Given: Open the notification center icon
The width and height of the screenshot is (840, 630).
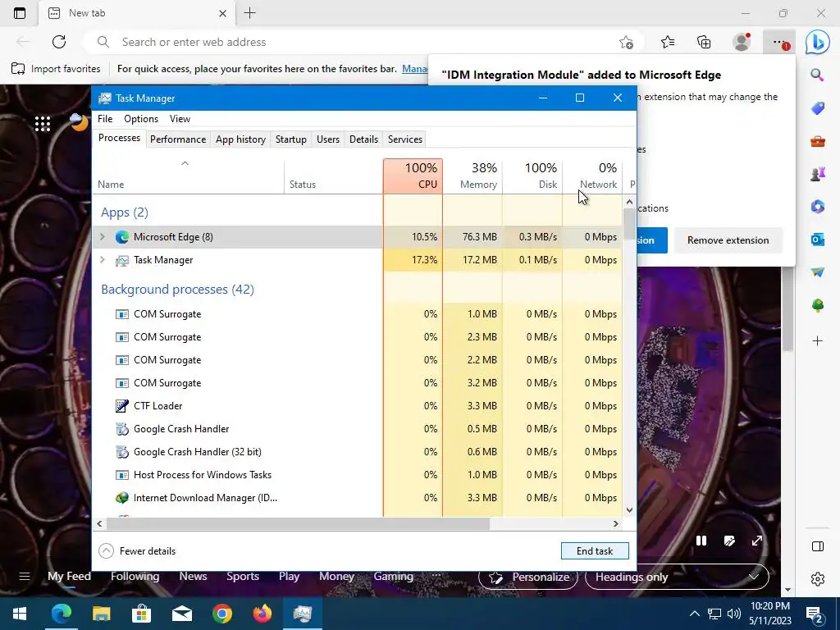Looking at the screenshot, I should [815, 614].
